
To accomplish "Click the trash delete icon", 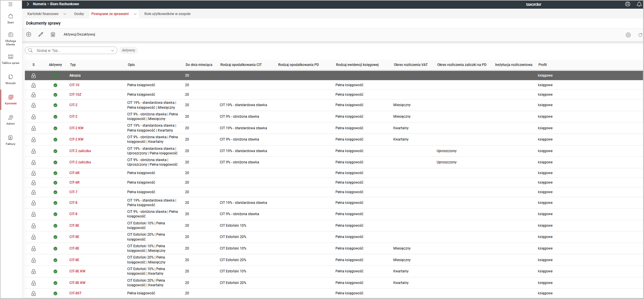I will point(53,34).
